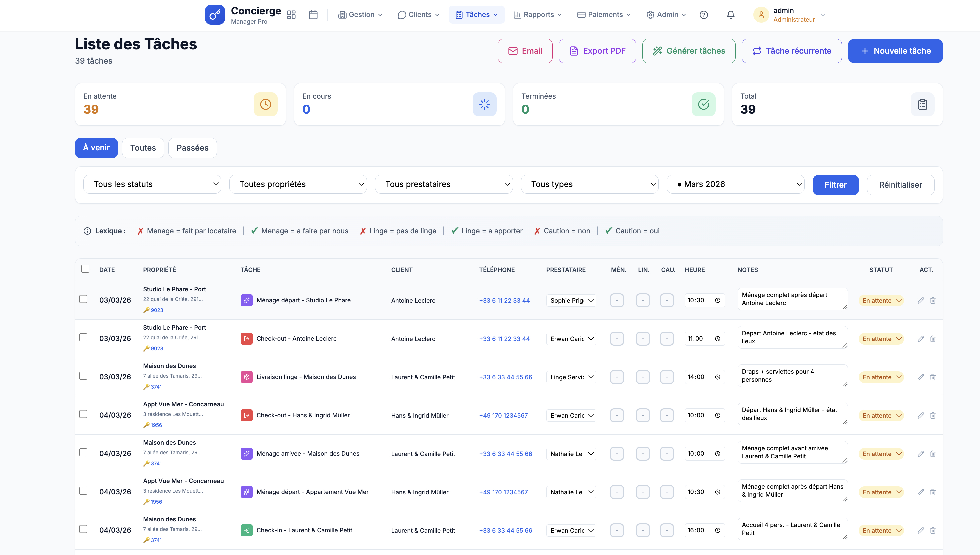This screenshot has height=555, width=980.
Task: Open prestataire dropdown showing Linge Servic
Action: 571,377
